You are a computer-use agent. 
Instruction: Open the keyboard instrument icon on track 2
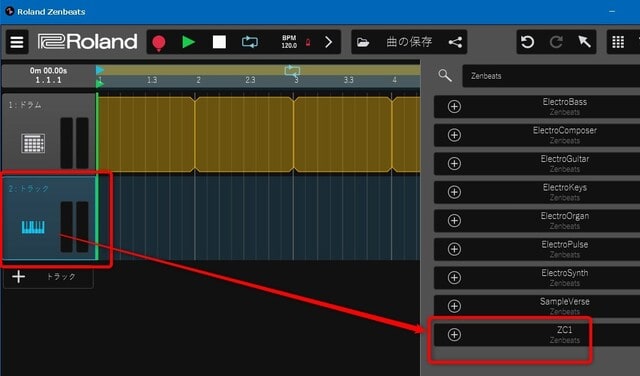[x=33, y=227]
